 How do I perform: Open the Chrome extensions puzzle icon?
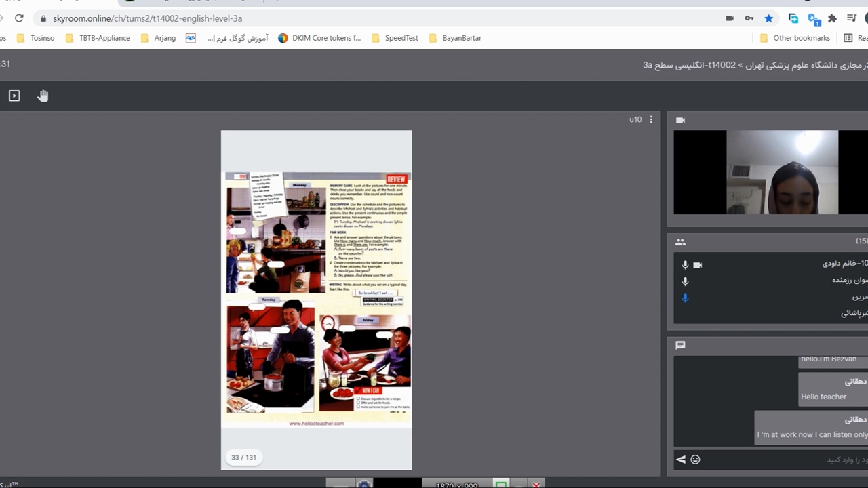832,18
